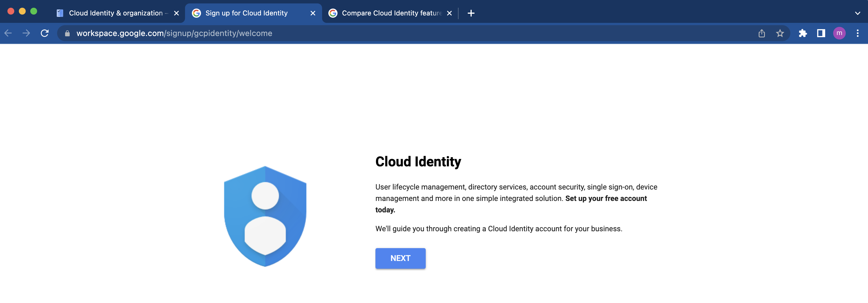Viewport: 868px width, 303px height.
Task: Close the Cloud Identity & organization tab
Action: point(176,13)
